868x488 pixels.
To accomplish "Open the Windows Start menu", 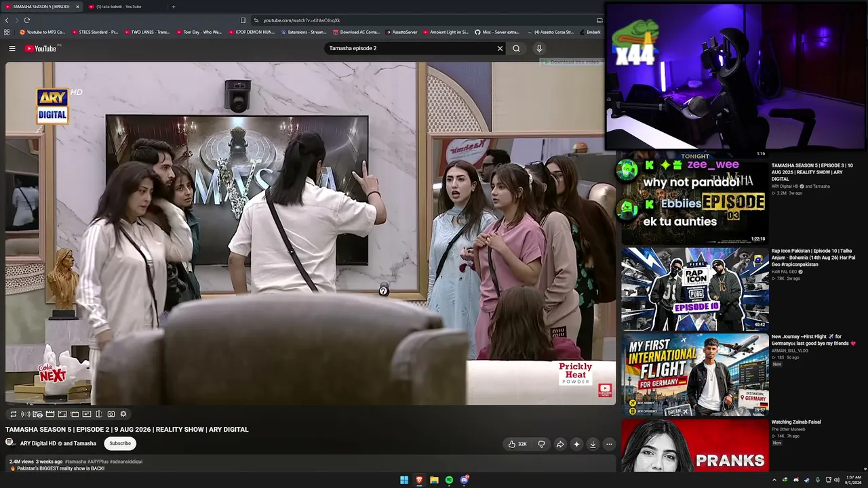I will [404, 480].
